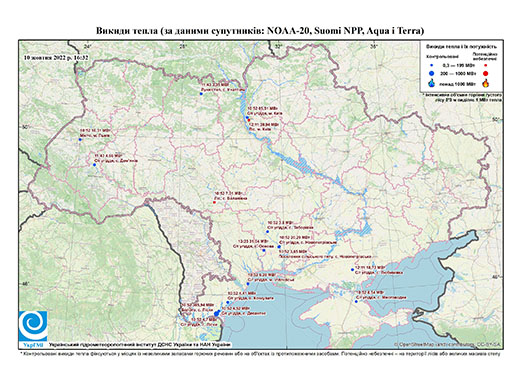
Task: Click the OpenStreetMap contributors attribution
Action: (x=448, y=344)
